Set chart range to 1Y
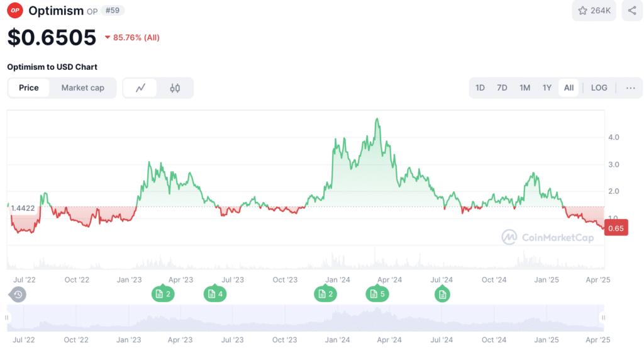This screenshot has width=644, height=353. point(547,88)
